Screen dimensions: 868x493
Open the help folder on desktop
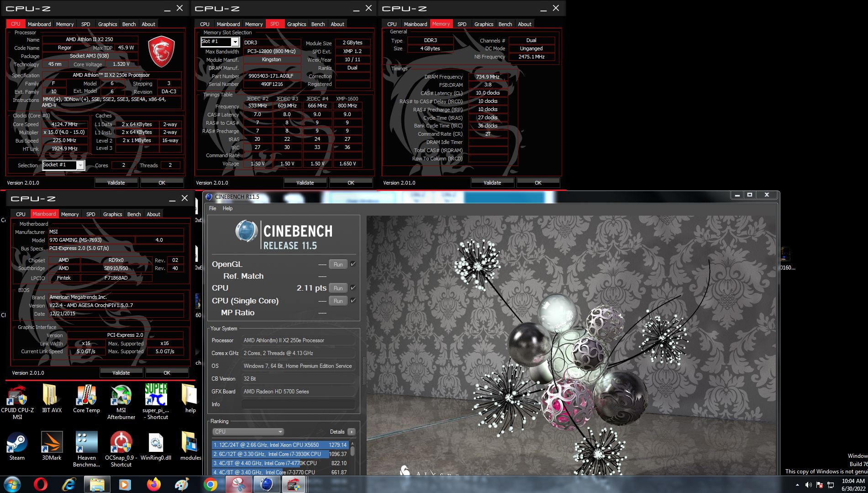pos(190,399)
